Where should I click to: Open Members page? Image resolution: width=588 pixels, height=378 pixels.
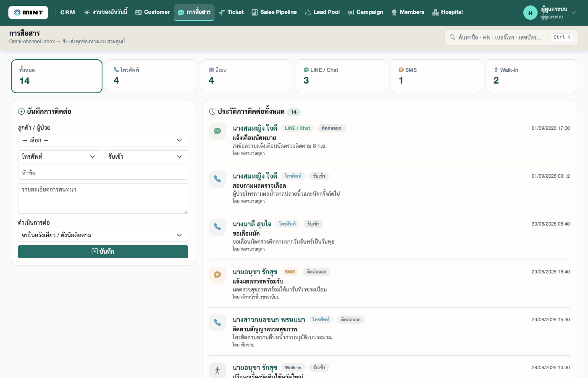(407, 12)
